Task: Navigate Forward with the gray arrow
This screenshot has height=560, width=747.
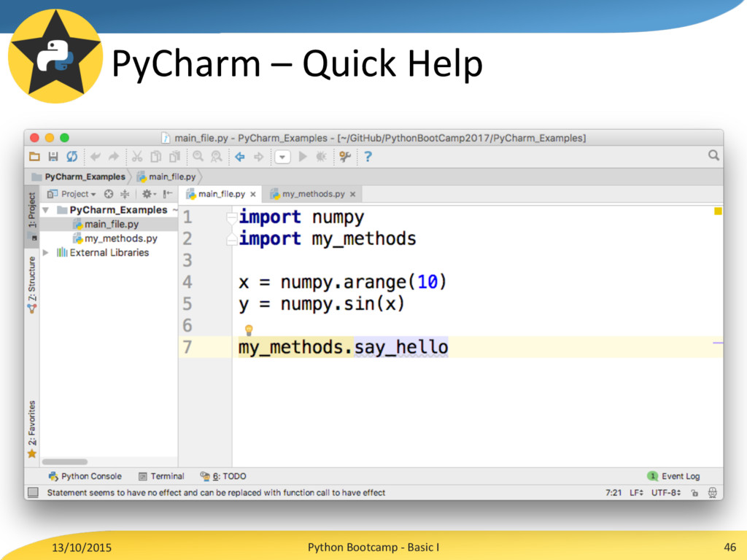Action: pyautogui.click(x=258, y=156)
